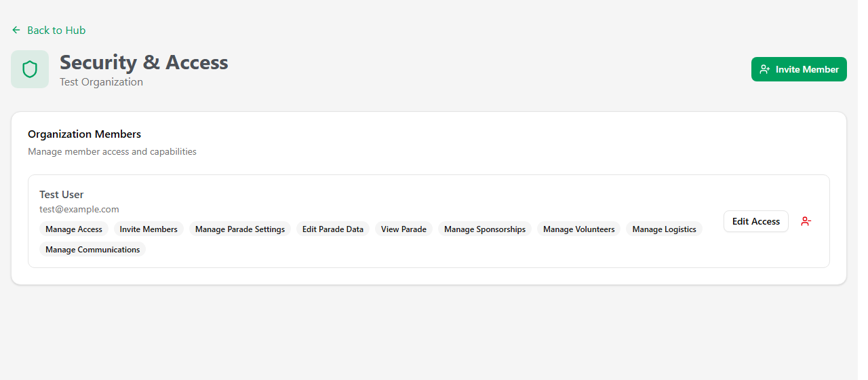Click the green shield icon
The width and height of the screenshot is (868, 380).
[x=30, y=69]
